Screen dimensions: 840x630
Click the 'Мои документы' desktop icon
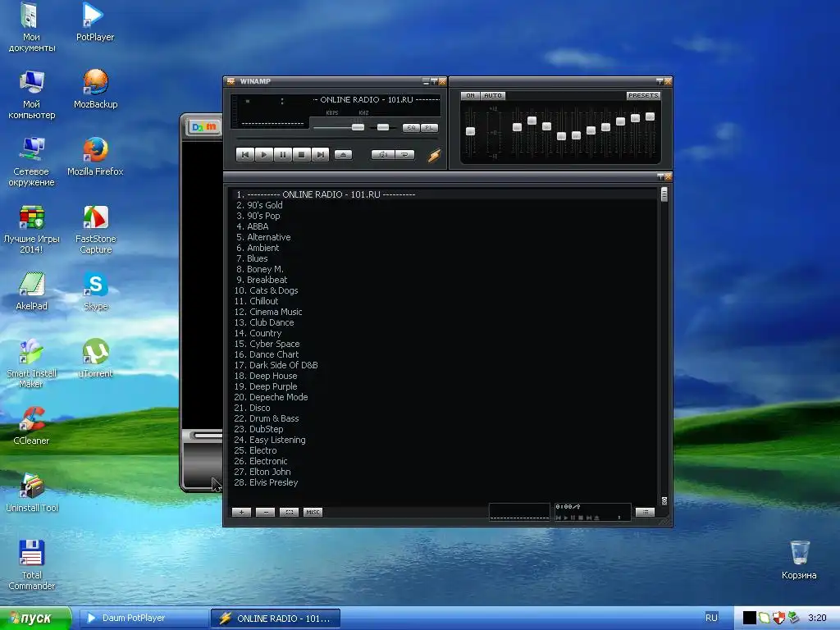coord(32,27)
